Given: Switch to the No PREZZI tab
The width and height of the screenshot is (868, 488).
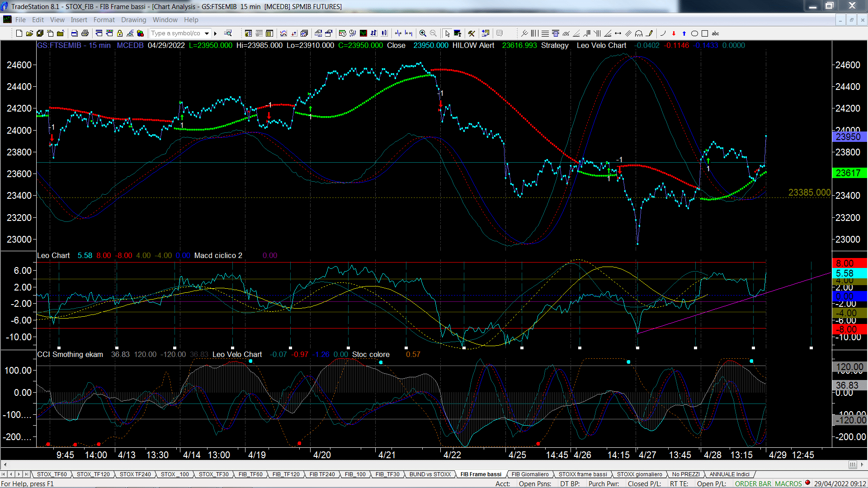Looking at the screenshot, I should pos(686,474).
